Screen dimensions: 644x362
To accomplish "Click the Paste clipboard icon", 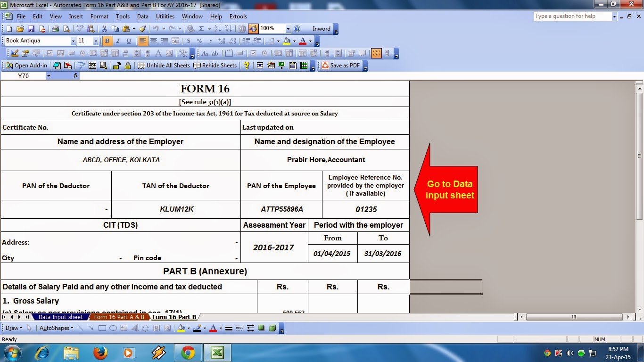I will (126, 29).
